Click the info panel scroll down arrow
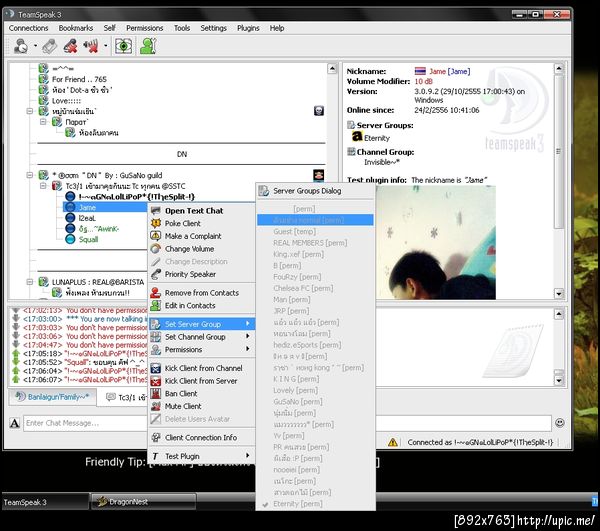The image size is (600, 531). pyautogui.click(x=559, y=294)
